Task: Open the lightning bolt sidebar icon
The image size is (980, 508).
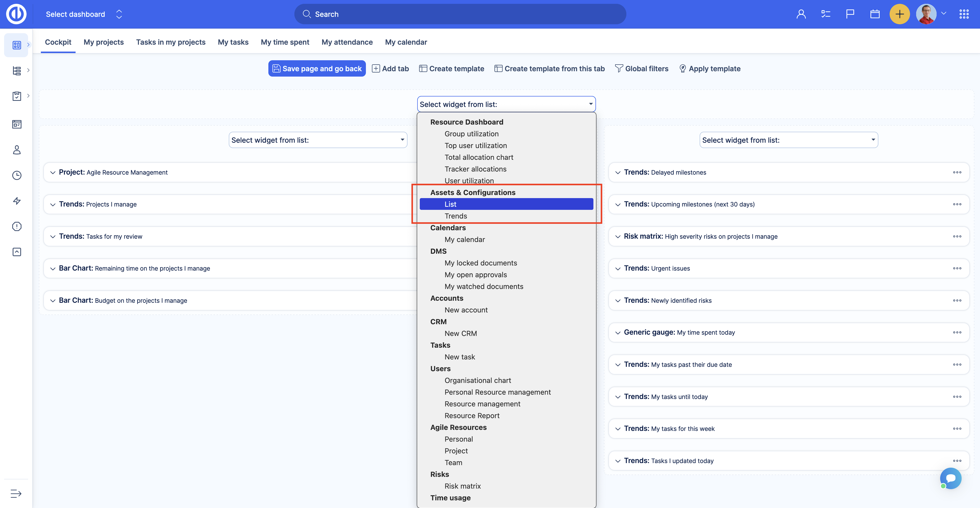Action: tap(17, 201)
